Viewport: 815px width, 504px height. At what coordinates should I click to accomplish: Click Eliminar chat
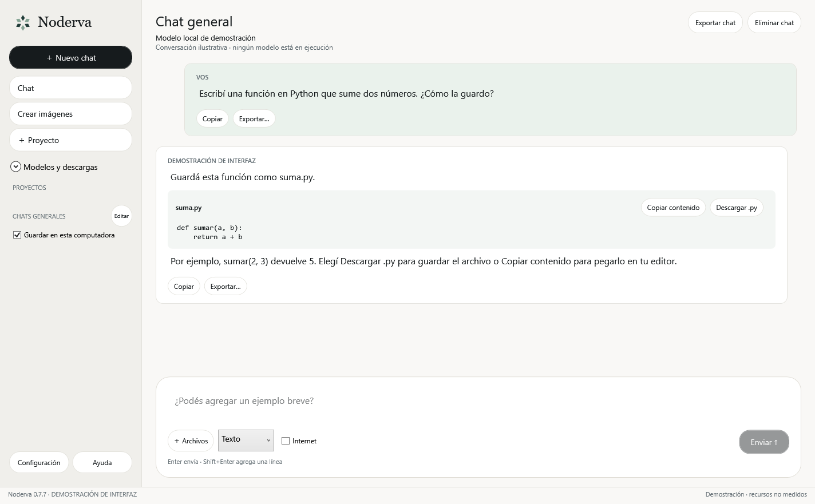tap(774, 23)
